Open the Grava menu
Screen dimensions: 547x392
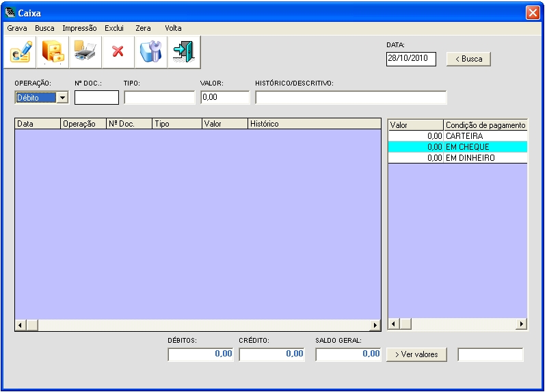(x=17, y=28)
